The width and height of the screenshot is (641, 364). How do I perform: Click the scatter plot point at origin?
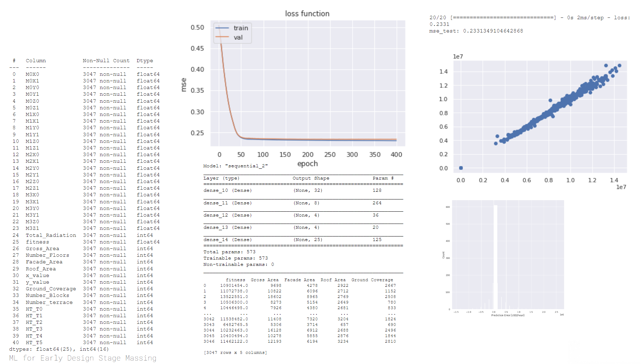coord(461,168)
